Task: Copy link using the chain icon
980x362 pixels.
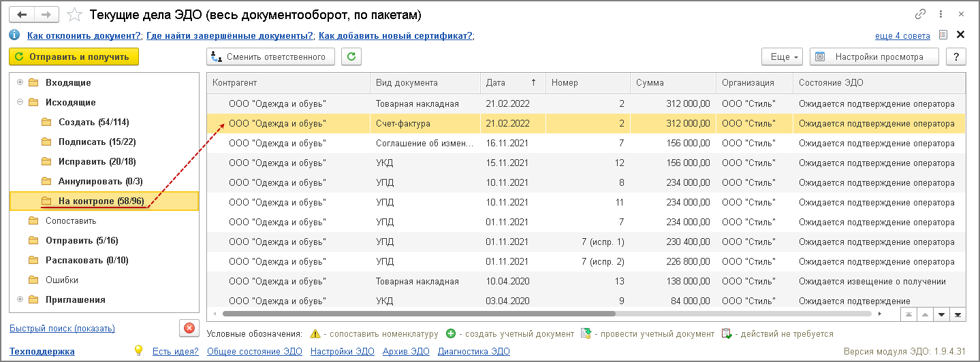Action: [x=921, y=14]
